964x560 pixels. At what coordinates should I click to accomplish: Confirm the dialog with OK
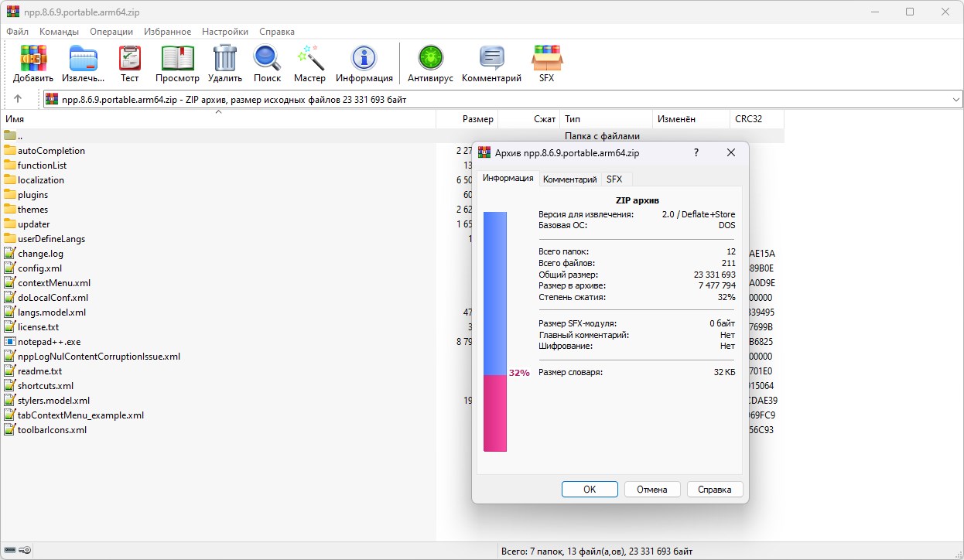(x=590, y=489)
